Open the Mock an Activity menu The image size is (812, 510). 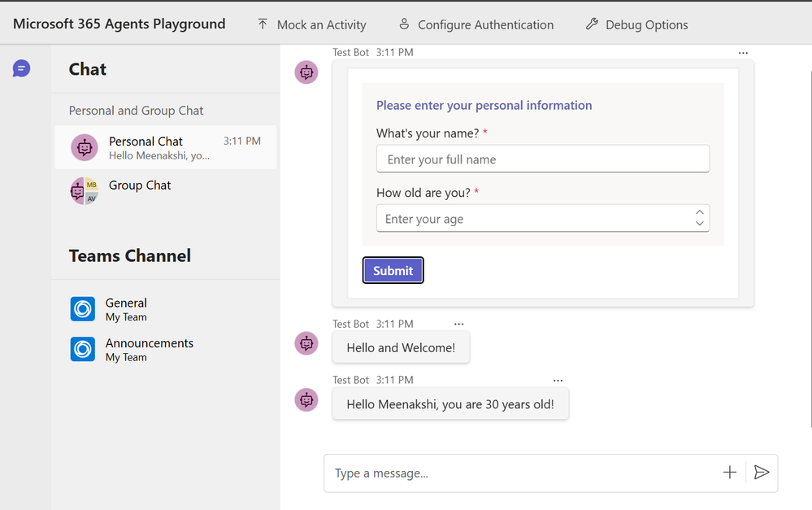[311, 24]
